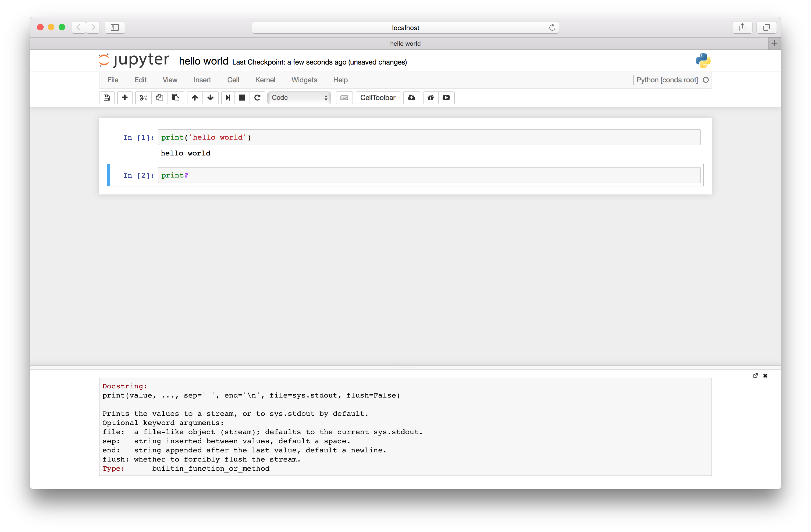Copy the selected cells with the copy icon
Screen dimensions: 811x532
(x=159, y=98)
